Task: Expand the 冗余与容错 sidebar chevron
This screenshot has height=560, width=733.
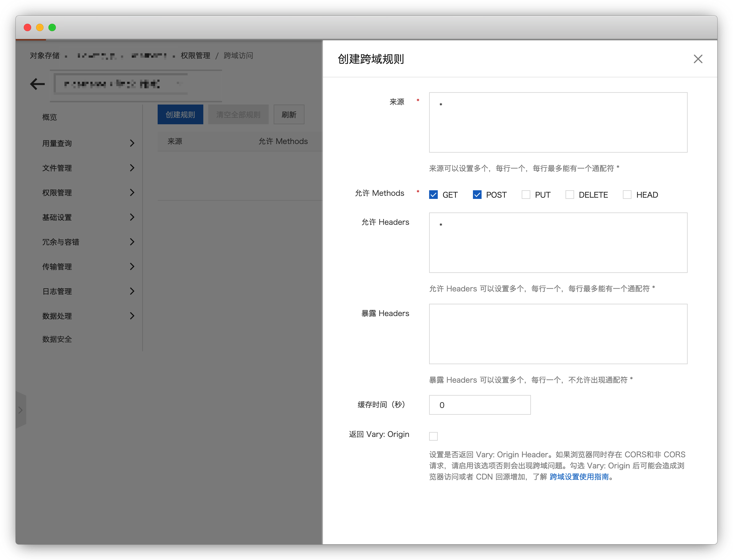Action: pos(132,242)
